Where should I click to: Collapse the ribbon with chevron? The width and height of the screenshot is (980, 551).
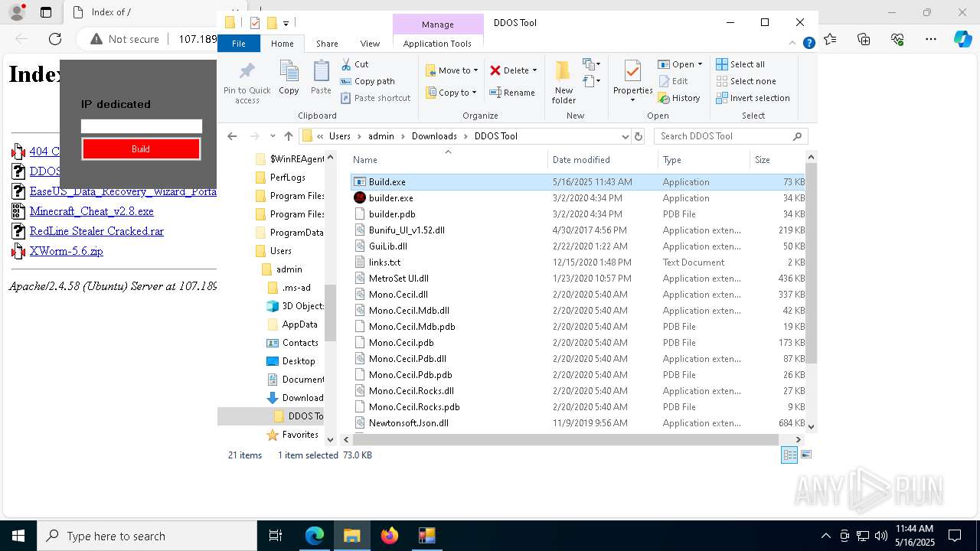pyautogui.click(x=793, y=44)
